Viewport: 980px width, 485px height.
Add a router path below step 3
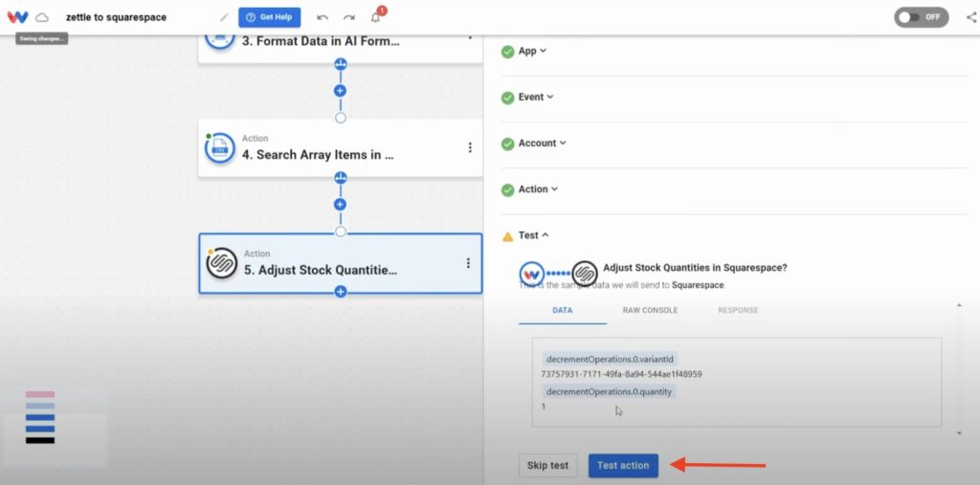(x=340, y=64)
